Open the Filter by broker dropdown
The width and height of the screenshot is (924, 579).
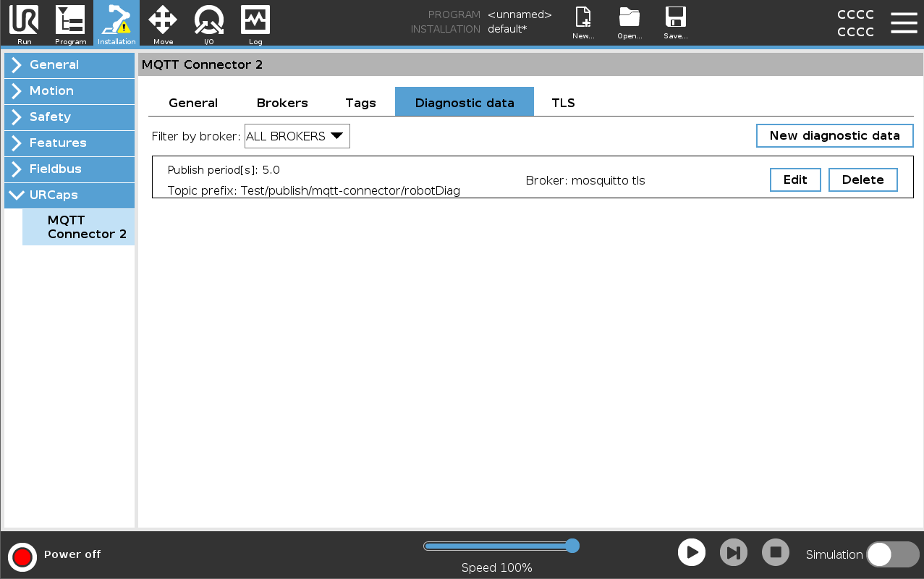click(297, 136)
